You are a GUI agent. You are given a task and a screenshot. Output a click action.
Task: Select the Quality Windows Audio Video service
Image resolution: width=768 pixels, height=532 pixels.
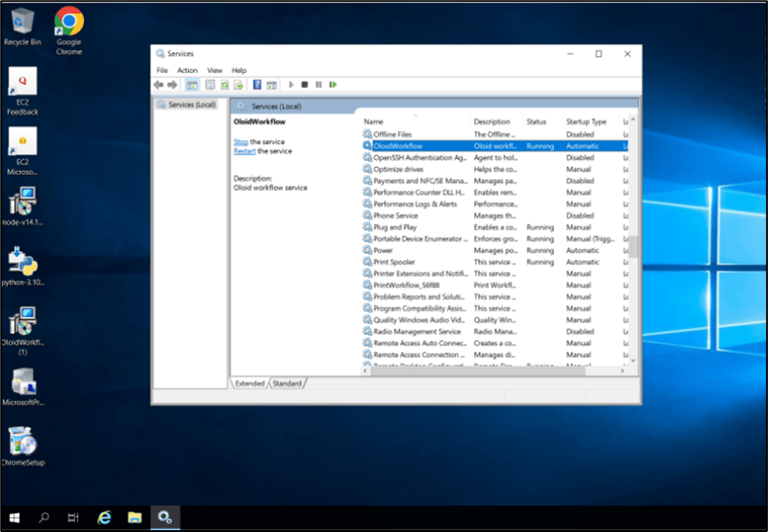[495, 320]
